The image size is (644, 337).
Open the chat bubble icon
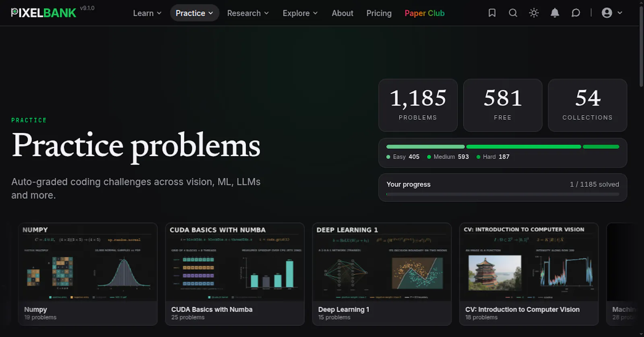click(576, 13)
